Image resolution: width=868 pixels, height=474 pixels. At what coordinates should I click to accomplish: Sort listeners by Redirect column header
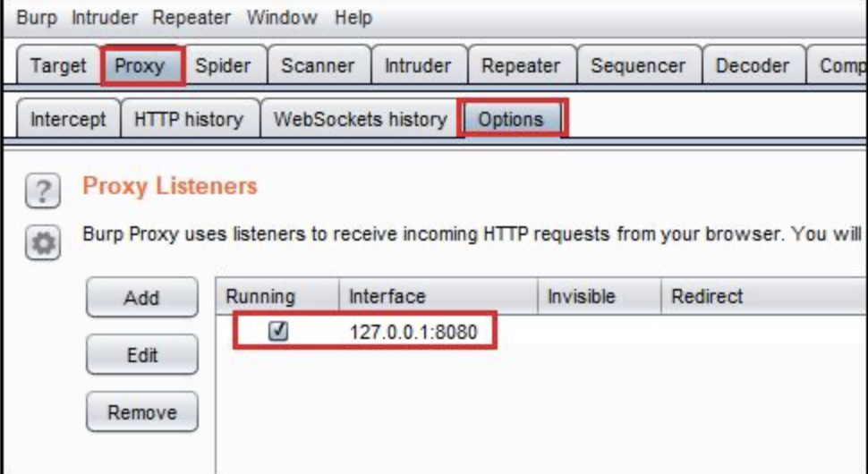[x=764, y=296]
